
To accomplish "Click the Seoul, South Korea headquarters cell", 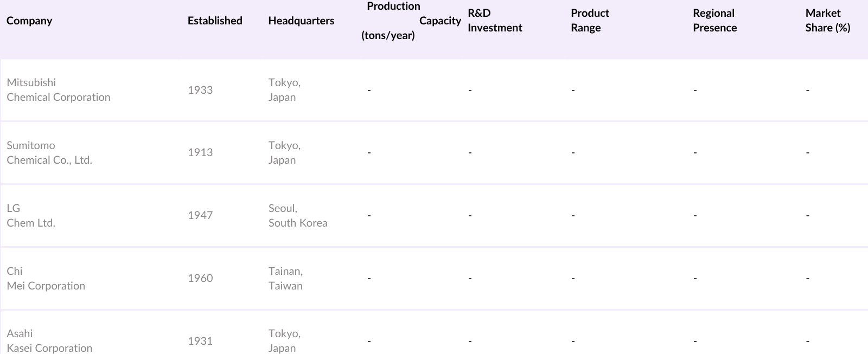I will (x=298, y=216).
